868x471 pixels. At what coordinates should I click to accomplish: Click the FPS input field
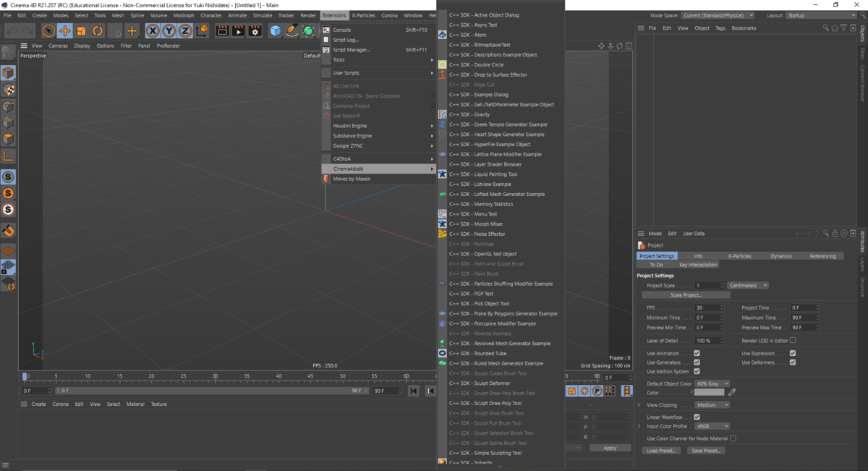pos(709,307)
